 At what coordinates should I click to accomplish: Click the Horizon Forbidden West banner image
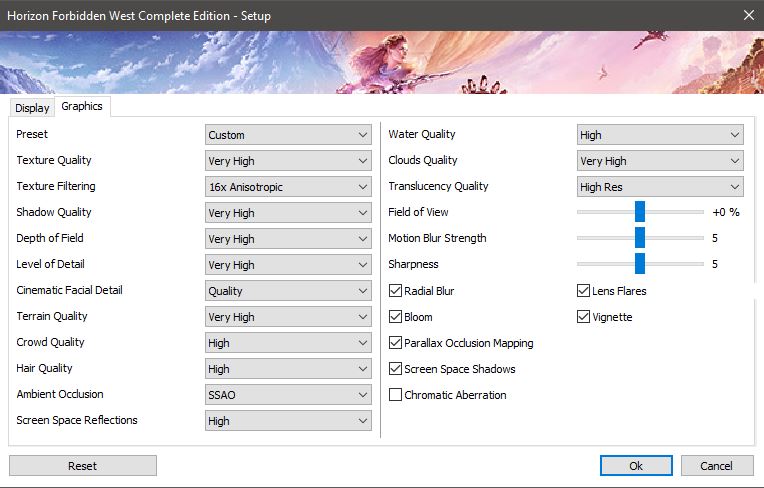[382, 62]
